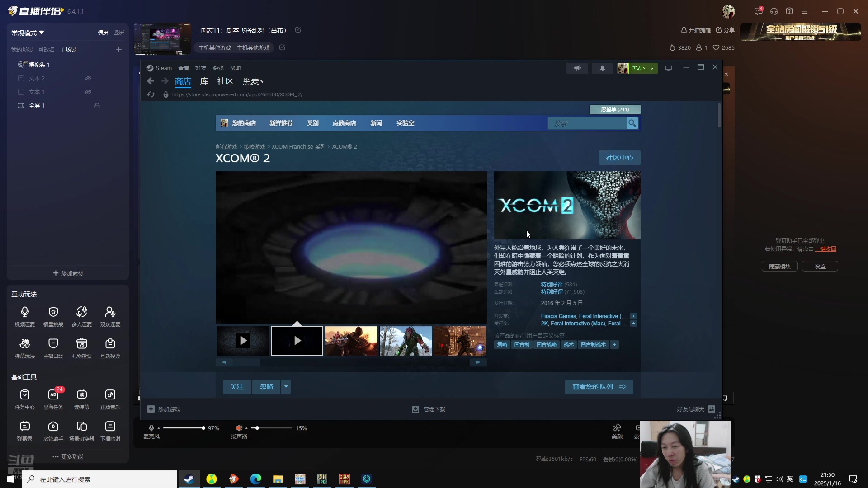Open Steam 好友 menu
868x488 pixels.
tap(201, 68)
